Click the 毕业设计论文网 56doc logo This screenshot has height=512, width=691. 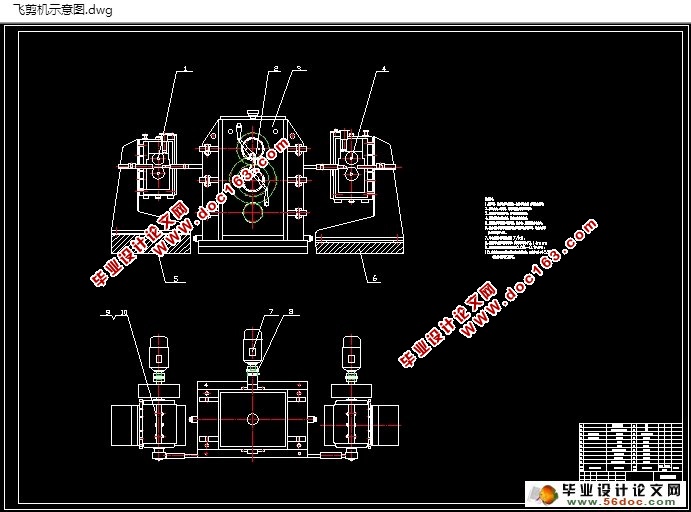(607, 493)
